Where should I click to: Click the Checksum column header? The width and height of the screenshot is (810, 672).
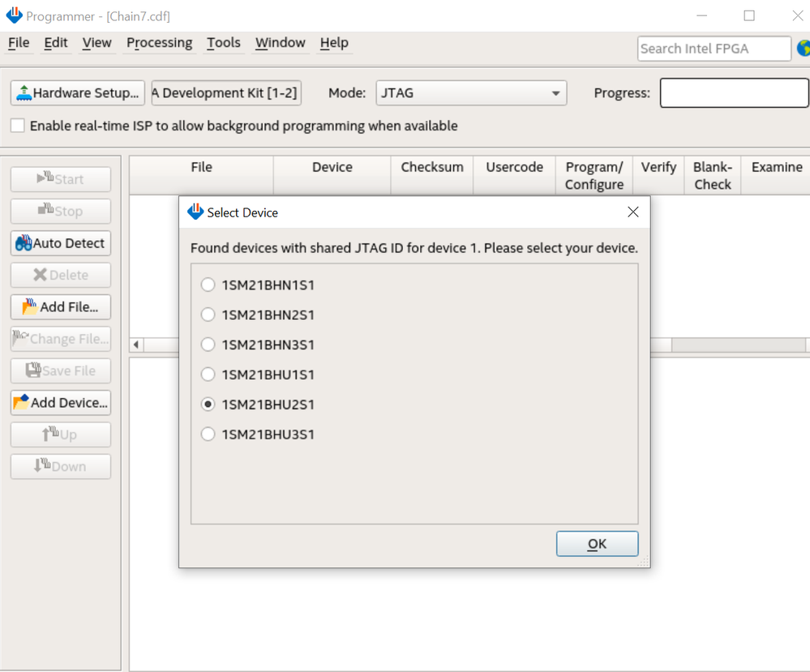(x=432, y=176)
